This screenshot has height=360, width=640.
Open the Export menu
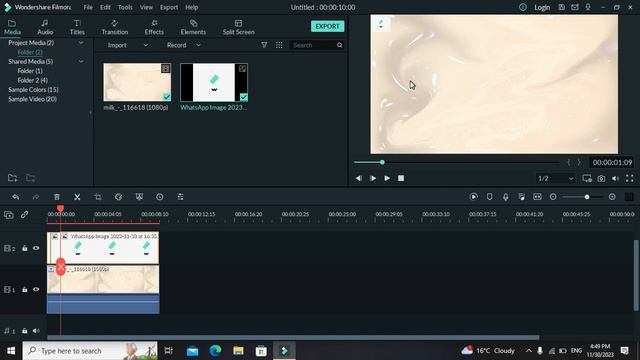pyautogui.click(x=169, y=7)
